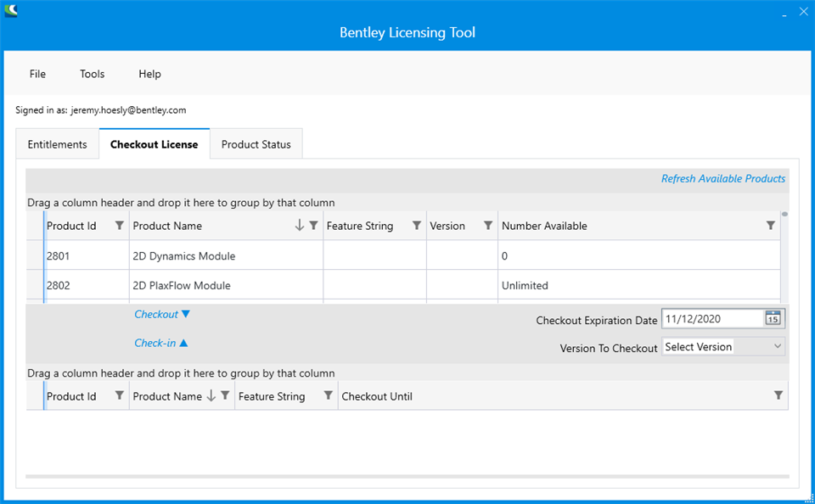815x504 pixels.
Task: Open the Help menu
Action: click(149, 74)
